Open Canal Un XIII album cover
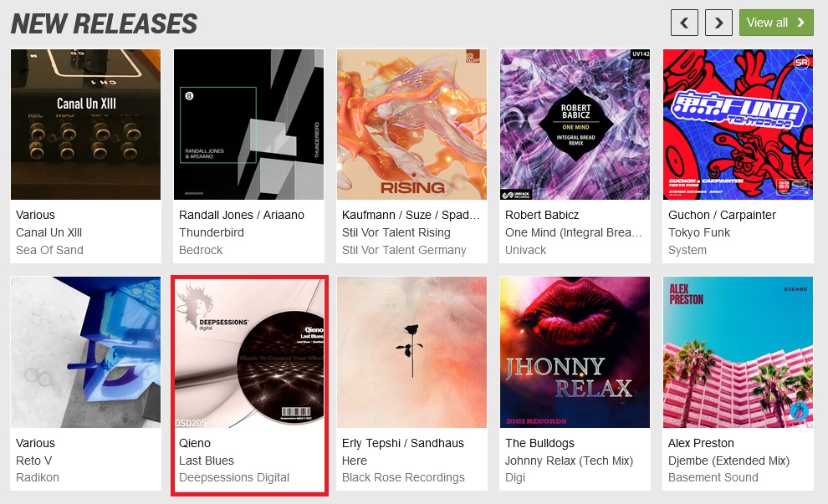 pyautogui.click(x=85, y=125)
